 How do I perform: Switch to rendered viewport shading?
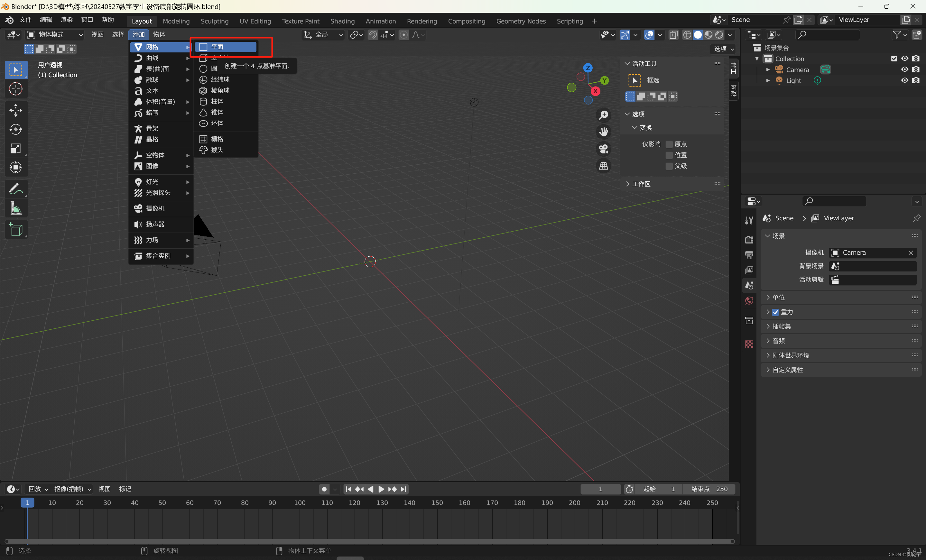coord(719,34)
